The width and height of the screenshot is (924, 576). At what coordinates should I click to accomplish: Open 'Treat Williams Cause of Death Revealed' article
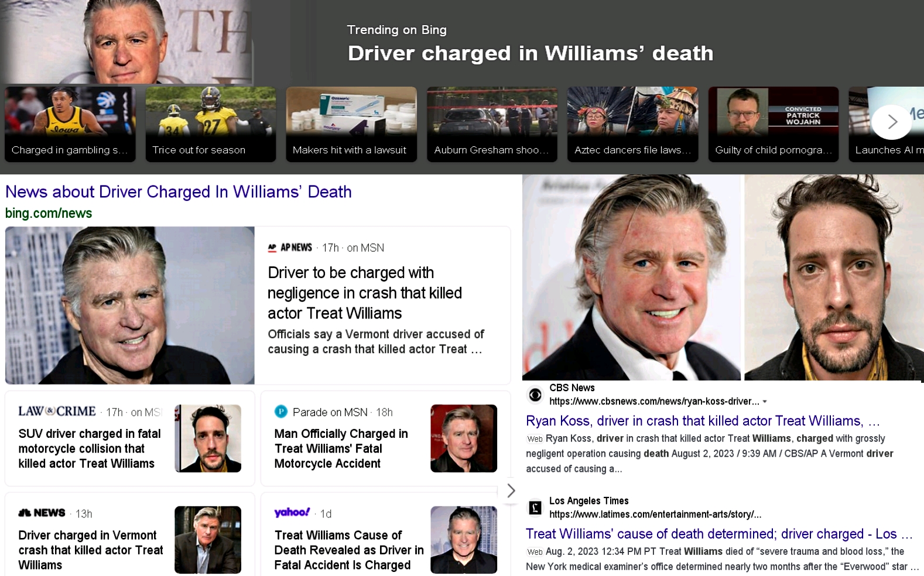click(x=349, y=550)
